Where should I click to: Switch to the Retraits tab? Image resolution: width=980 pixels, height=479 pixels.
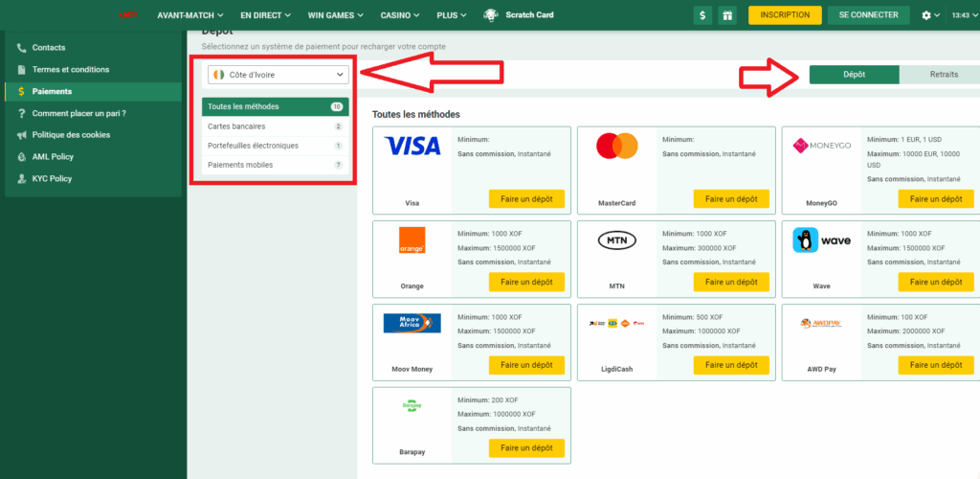(x=940, y=75)
